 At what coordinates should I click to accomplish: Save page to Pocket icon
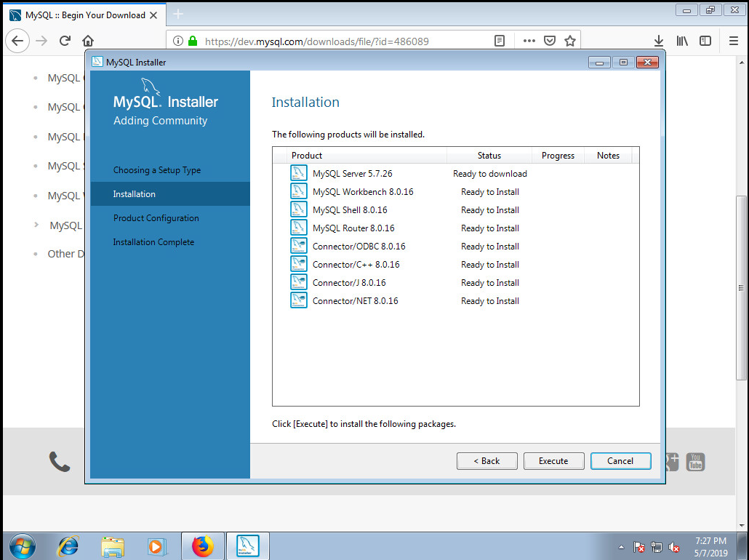[x=550, y=41]
